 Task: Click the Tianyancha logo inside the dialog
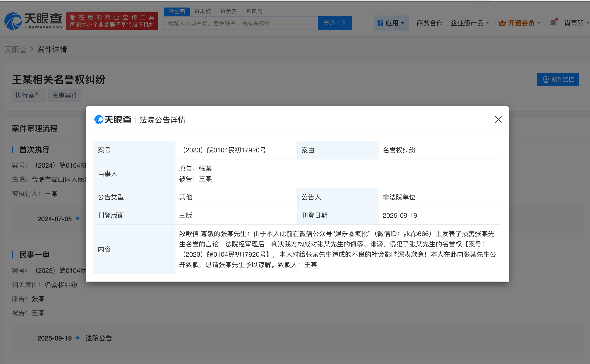[x=113, y=120]
